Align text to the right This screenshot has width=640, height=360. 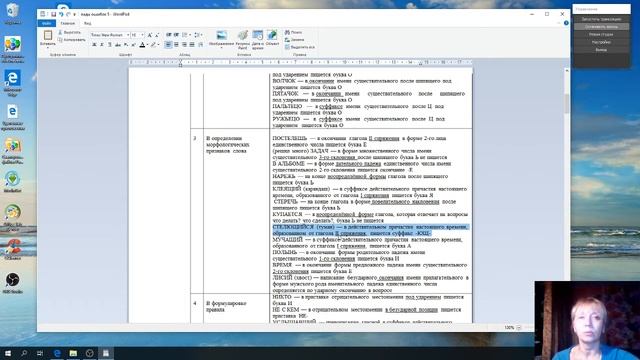pyautogui.click(x=184, y=44)
